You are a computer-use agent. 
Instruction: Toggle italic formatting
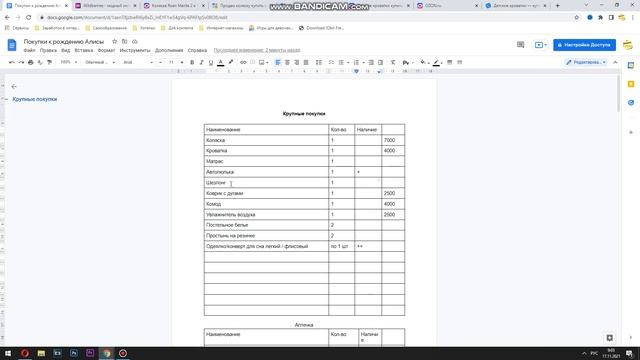[201, 62]
